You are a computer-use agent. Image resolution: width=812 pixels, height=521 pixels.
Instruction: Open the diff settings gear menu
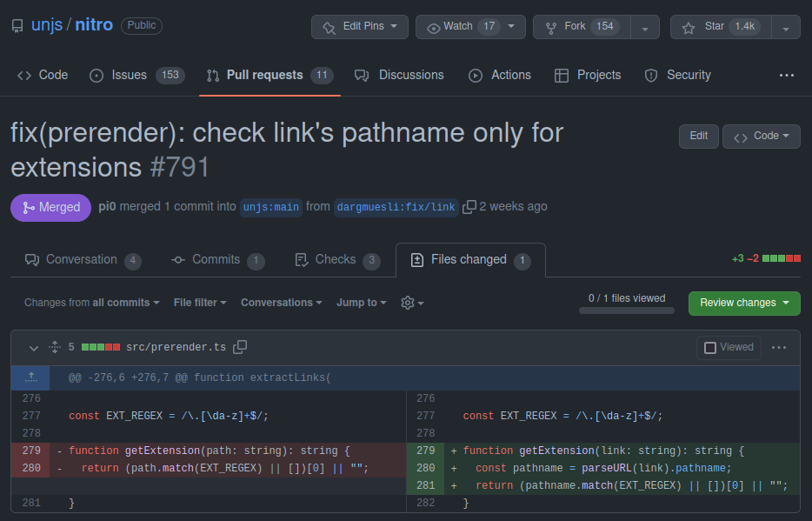pyautogui.click(x=412, y=303)
